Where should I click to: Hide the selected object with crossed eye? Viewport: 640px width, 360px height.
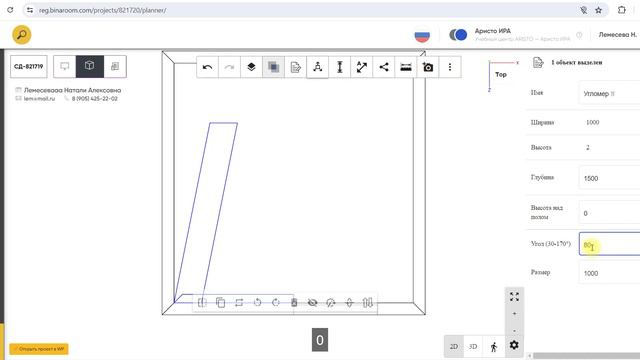tap(312, 302)
